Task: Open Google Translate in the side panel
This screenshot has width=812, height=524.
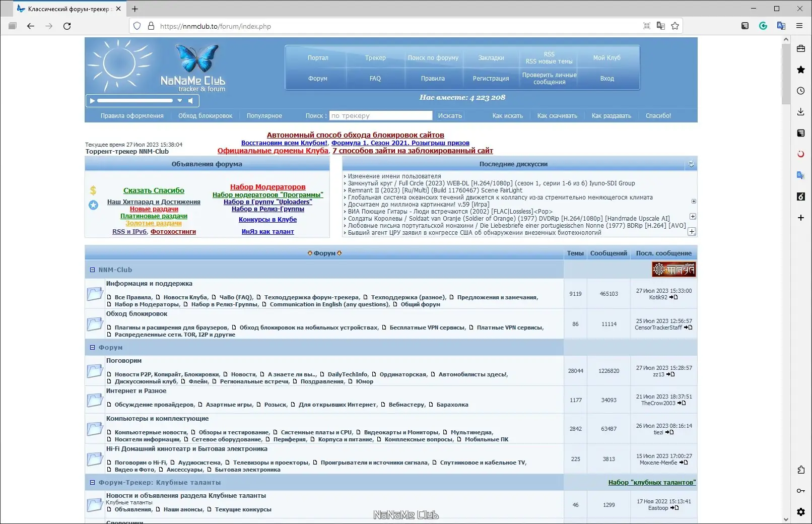Action: click(801, 175)
